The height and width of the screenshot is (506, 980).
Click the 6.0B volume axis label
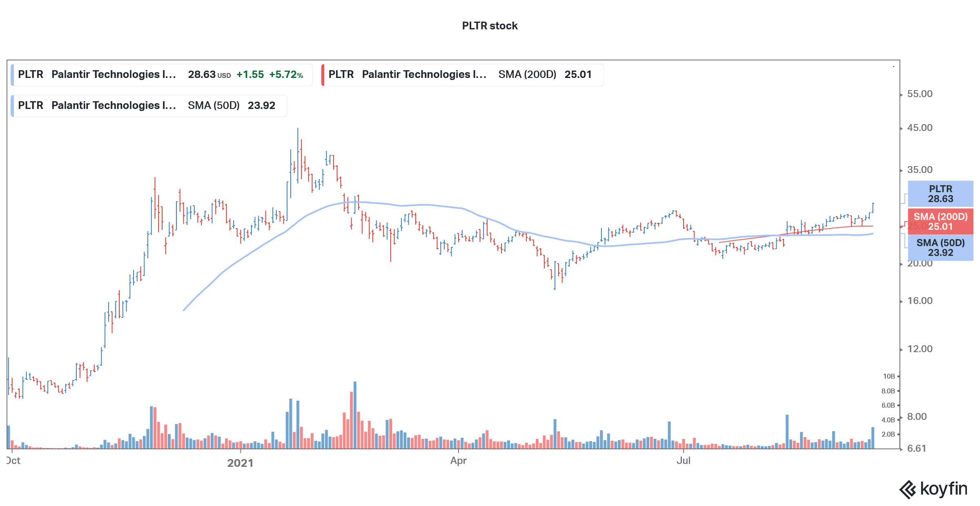[888, 405]
